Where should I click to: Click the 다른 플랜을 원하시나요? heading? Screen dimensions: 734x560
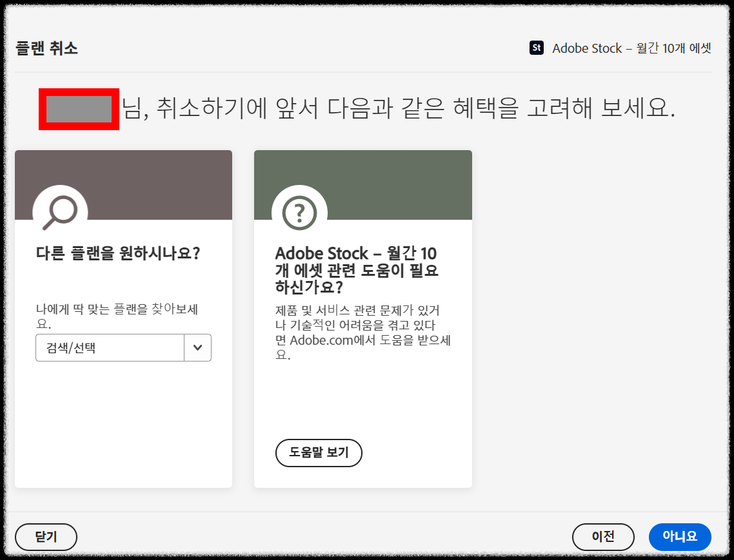coord(118,253)
